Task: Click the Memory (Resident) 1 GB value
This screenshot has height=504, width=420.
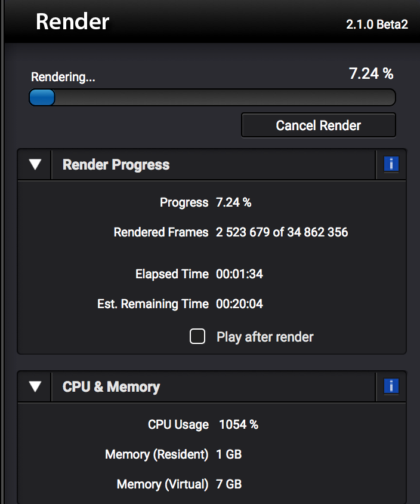Action: [228, 454]
